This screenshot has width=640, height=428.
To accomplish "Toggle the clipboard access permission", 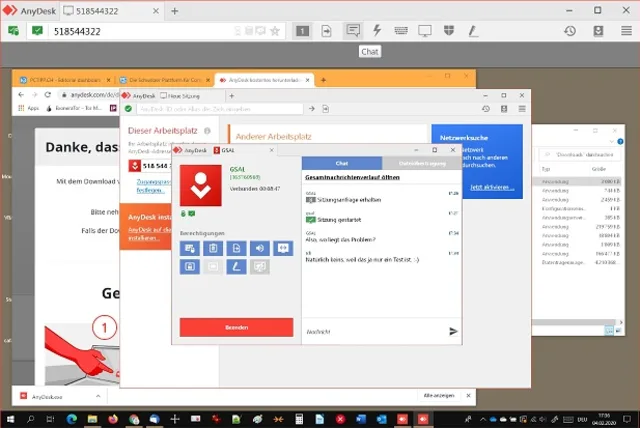I will 213,248.
